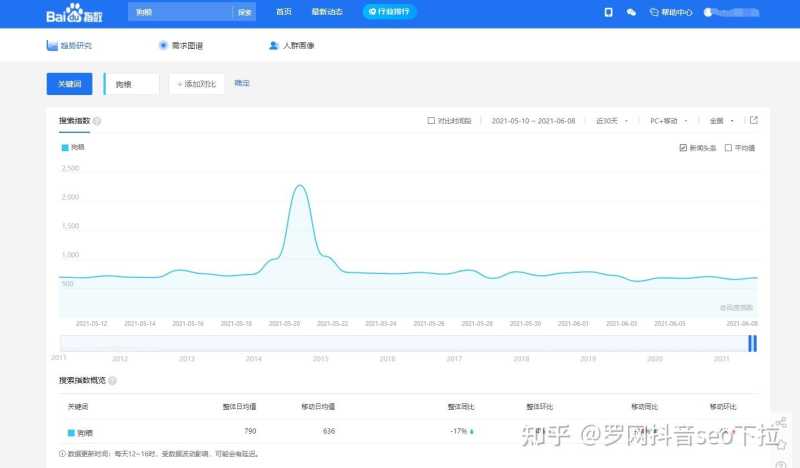The width and height of the screenshot is (800, 468).
Task: Click the chart peak near 2021-05-20
Action: [300, 186]
